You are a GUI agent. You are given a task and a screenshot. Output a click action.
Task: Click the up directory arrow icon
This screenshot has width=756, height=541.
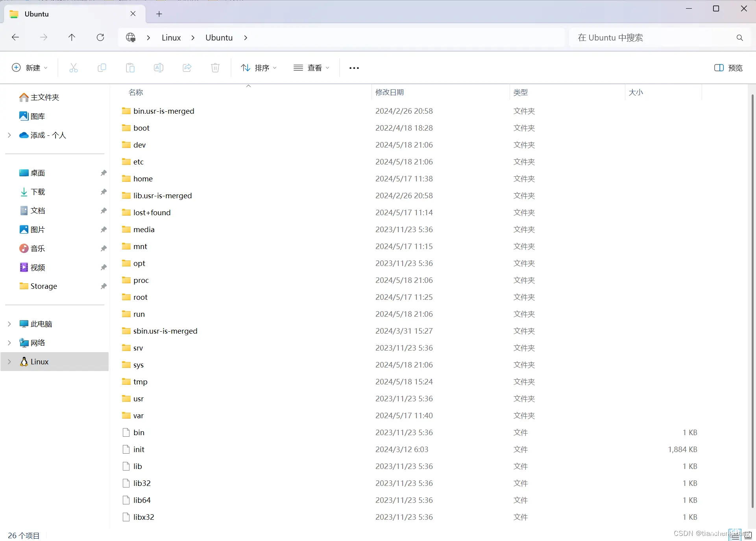coord(72,37)
